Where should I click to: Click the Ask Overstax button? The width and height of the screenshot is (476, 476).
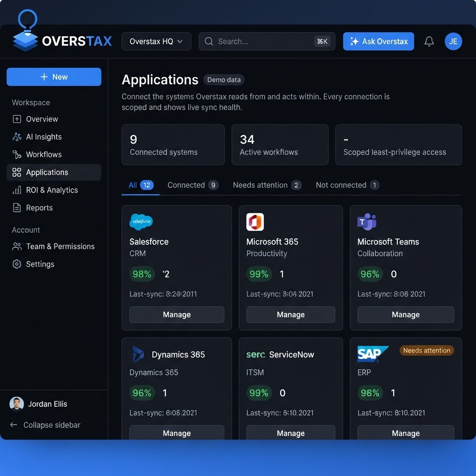point(378,41)
